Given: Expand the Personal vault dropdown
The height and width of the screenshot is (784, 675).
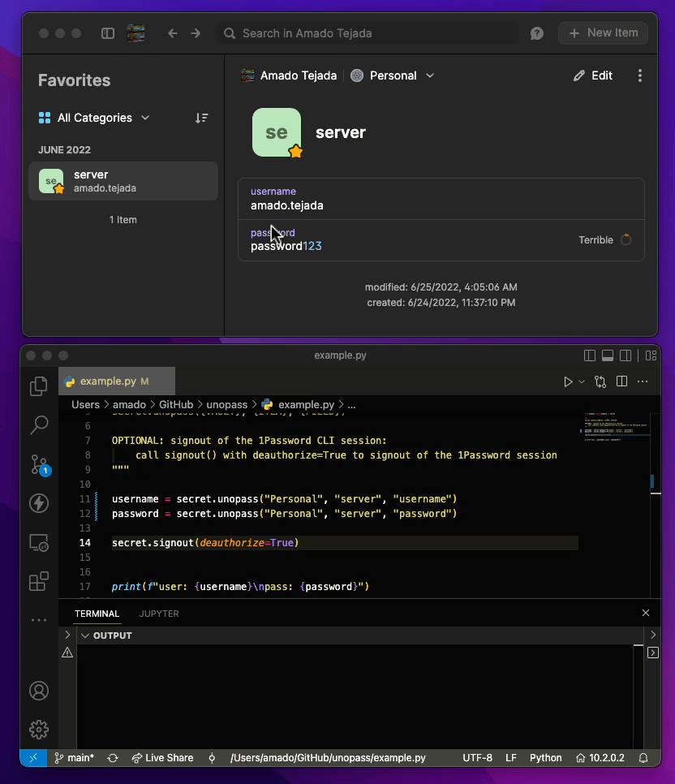Looking at the screenshot, I should coord(393,75).
